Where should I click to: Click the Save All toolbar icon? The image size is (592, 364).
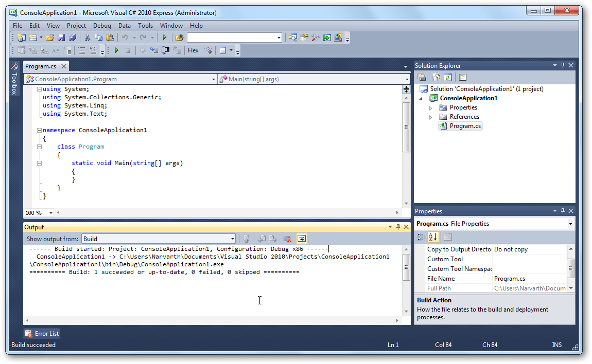pos(73,38)
